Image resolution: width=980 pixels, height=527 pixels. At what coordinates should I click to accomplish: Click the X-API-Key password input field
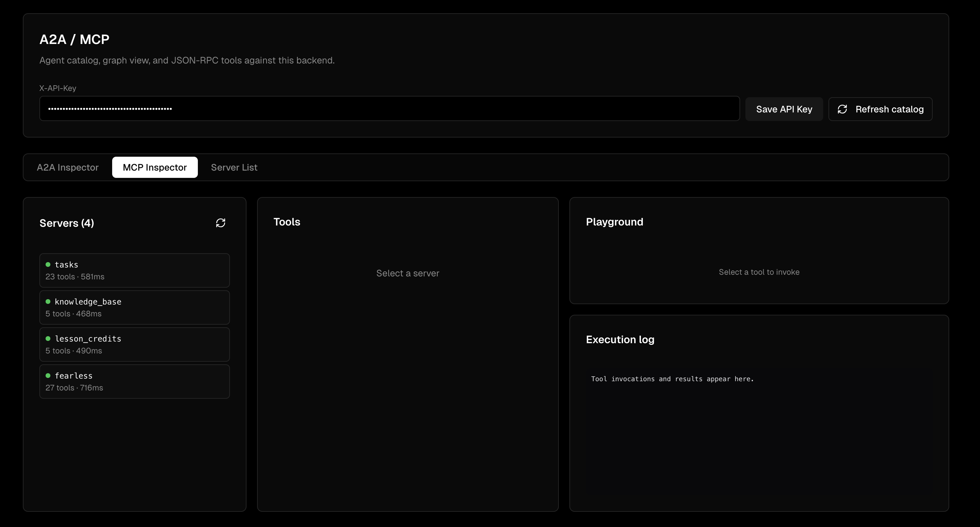[x=389, y=109]
